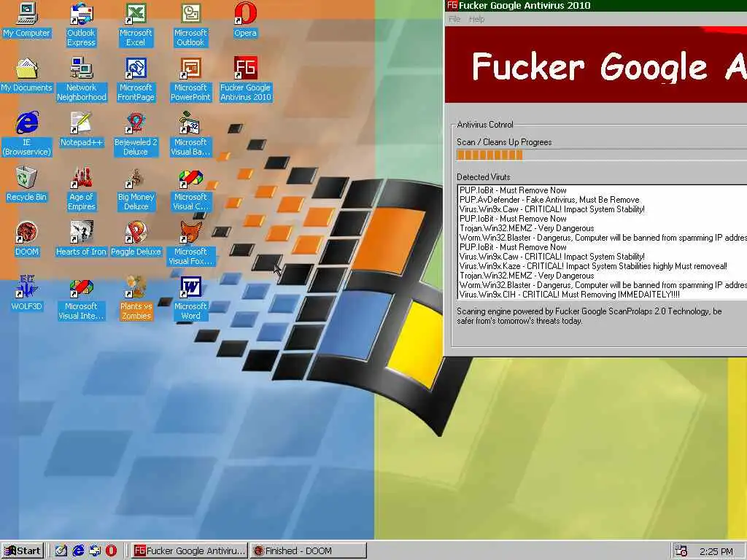Click the Recycle Bin icon

[27, 184]
